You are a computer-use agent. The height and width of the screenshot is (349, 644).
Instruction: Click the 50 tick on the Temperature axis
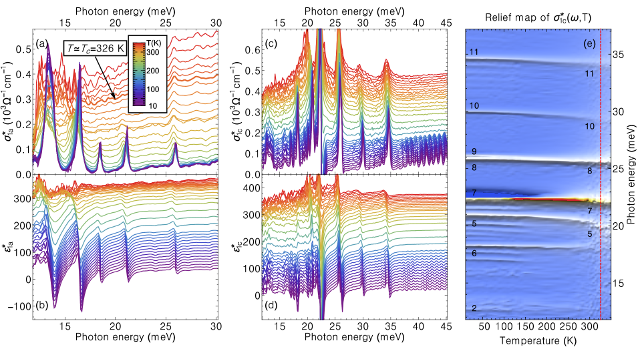pyautogui.click(x=484, y=326)
